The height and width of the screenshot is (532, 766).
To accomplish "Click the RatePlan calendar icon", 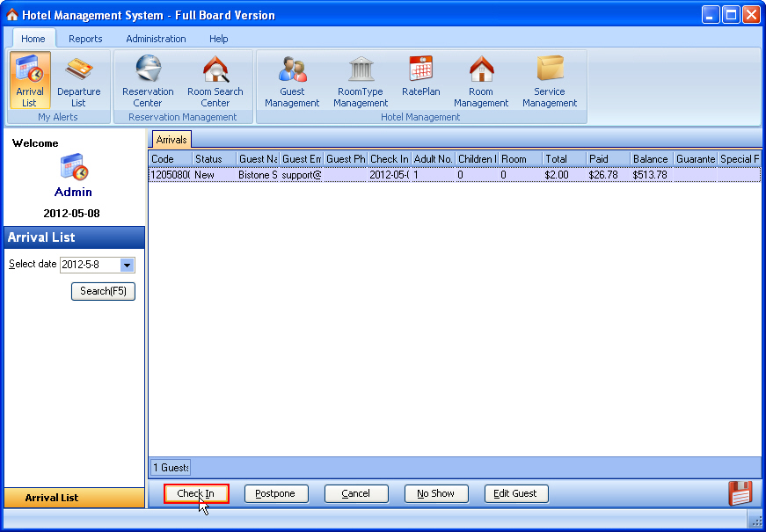I will (421, 70).
